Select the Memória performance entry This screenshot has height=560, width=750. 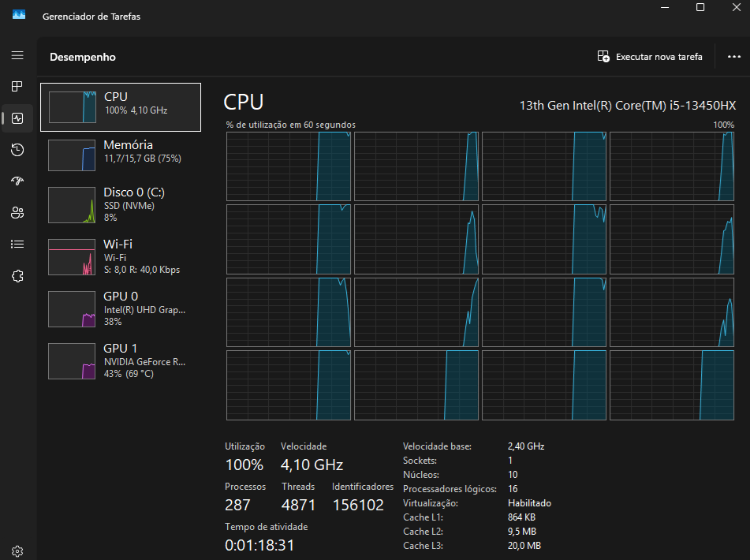[121, 155]
